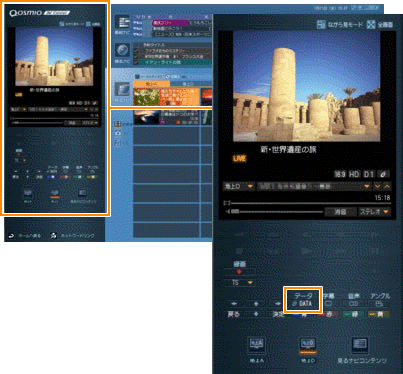Open the 地上D broadcast type dropdown

239,186
